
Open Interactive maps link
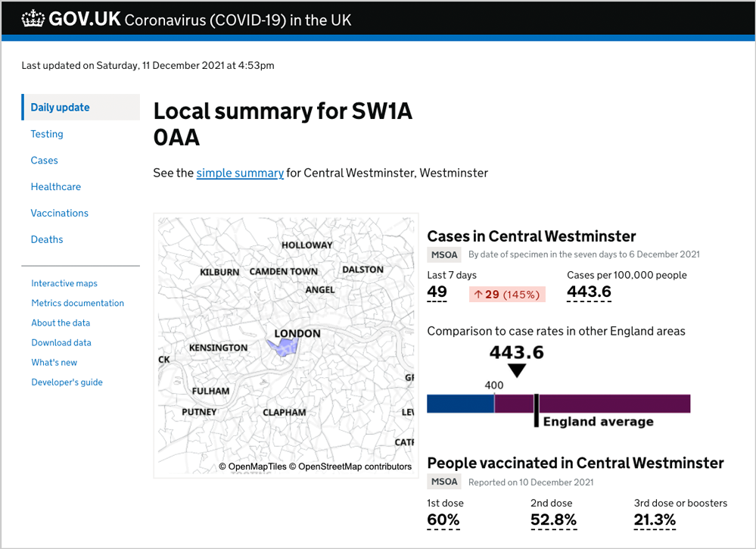click(64, 283)
